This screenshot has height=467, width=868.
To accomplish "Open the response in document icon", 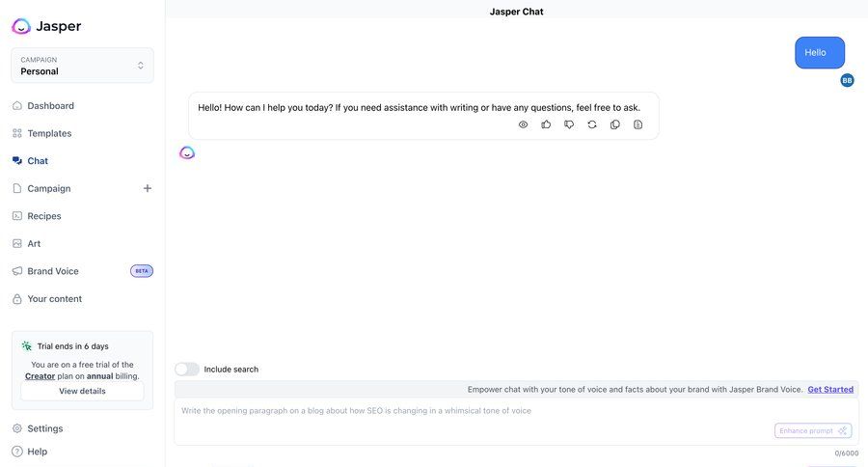I will (637, 124).
